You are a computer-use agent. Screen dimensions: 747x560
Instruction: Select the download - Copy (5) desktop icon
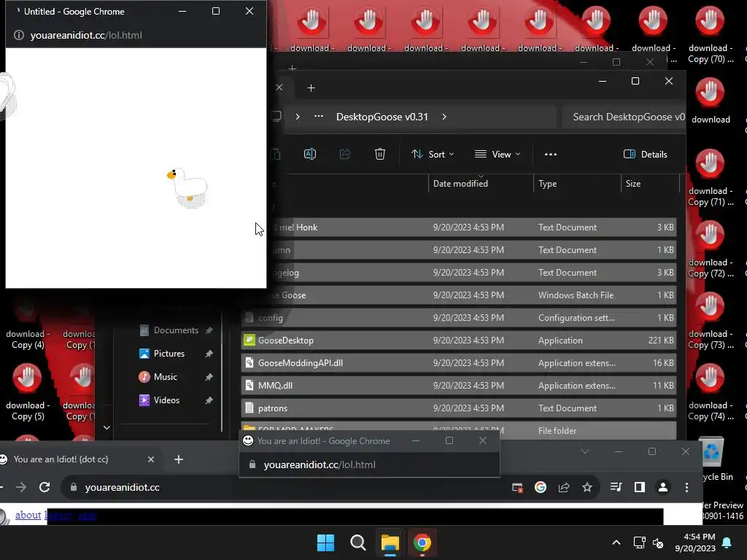pyautogui.click(x=27, y=392)
